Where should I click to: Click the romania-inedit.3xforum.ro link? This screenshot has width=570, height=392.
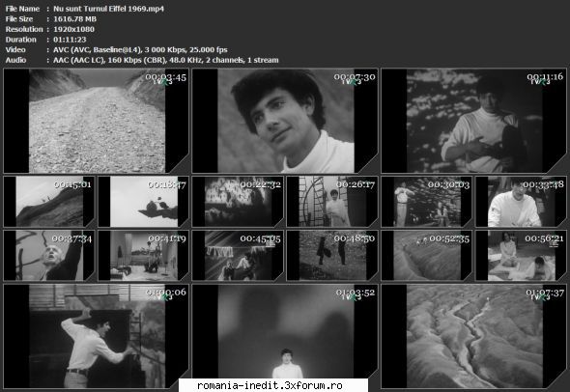coord(270,385)
